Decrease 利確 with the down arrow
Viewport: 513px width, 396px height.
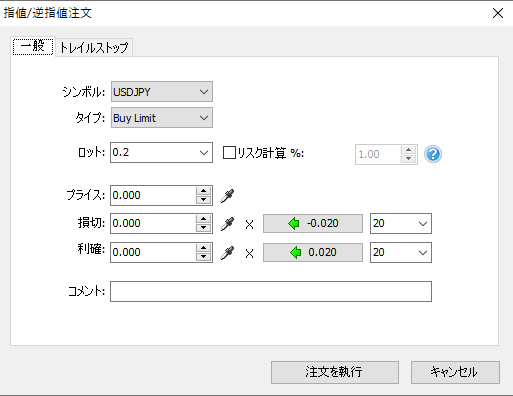(x=203, y=257)
